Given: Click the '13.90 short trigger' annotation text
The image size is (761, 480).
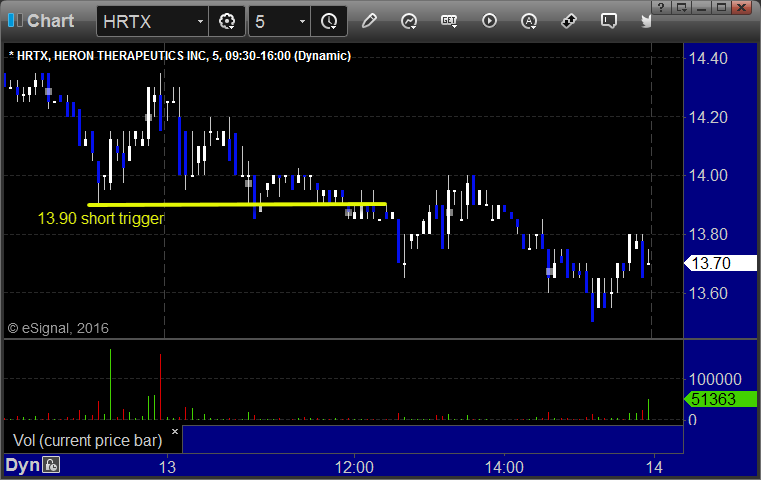Looking at the screenshot, I should point(101,218).
